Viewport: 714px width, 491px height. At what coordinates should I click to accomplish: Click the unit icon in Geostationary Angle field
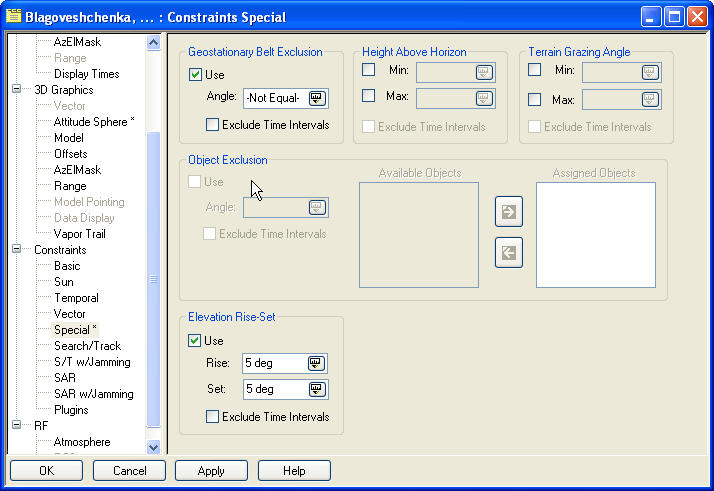coord(317,98)
